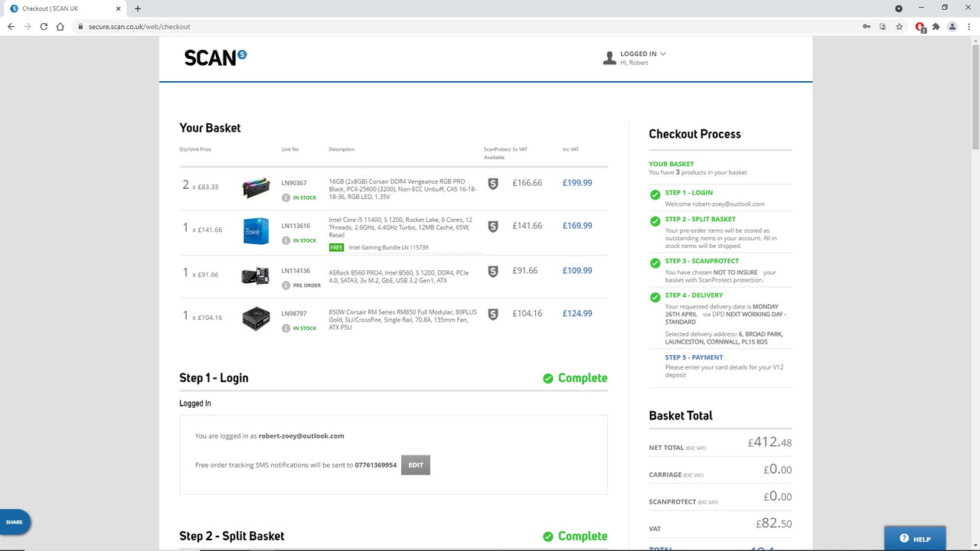Click the red ad blocker extension icon
The width and height of the screenshot is (980, 551).
920,27
